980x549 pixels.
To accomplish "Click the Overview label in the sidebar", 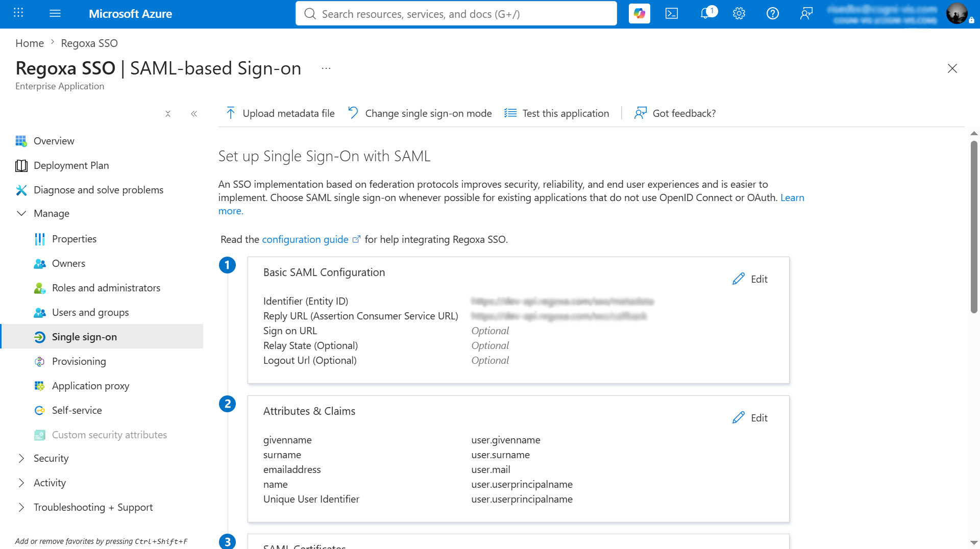I will coord(54,141).
